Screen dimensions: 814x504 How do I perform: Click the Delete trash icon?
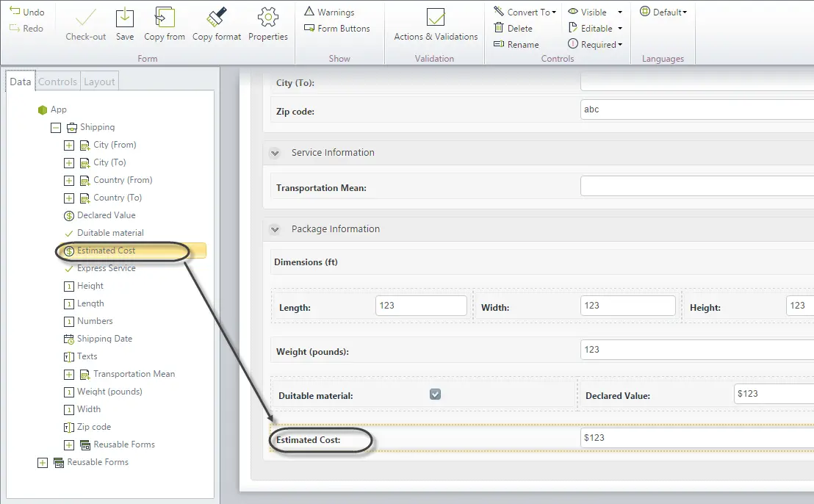499,28
